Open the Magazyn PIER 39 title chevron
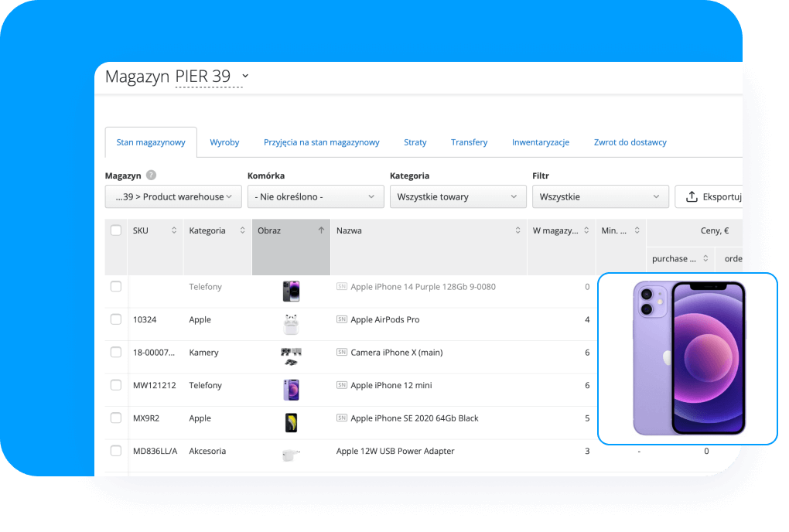Viewport: 789px width, 532px height. (x=245, y=76)
